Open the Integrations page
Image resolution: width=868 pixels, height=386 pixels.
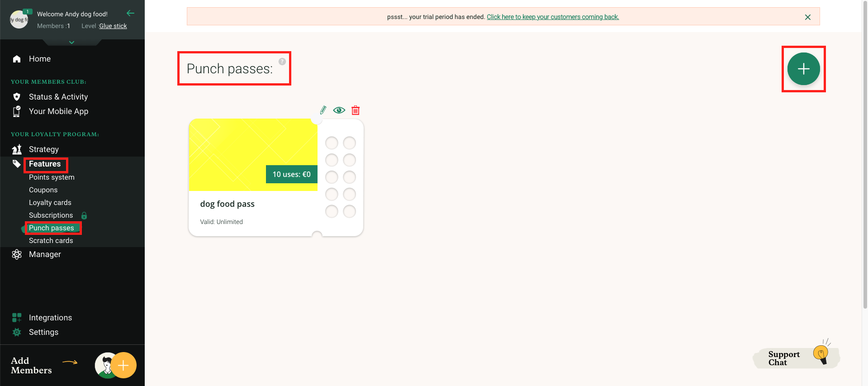[50, 318]
